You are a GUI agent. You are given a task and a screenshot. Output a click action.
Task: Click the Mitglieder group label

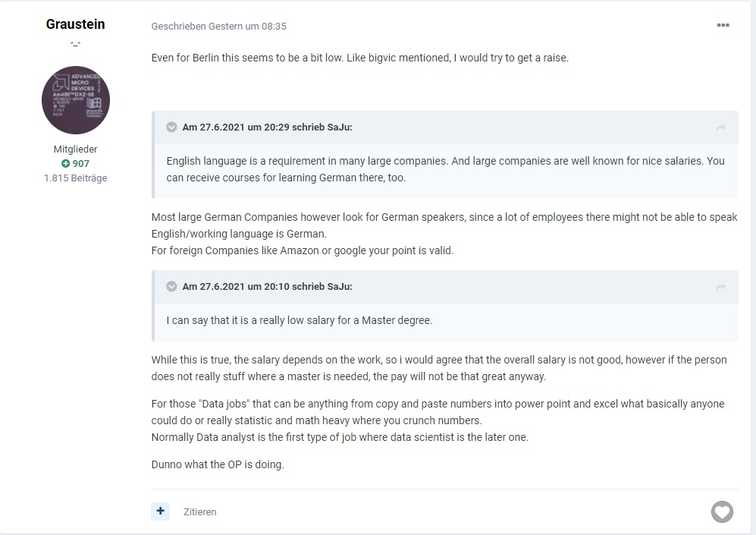pos(75,149)
